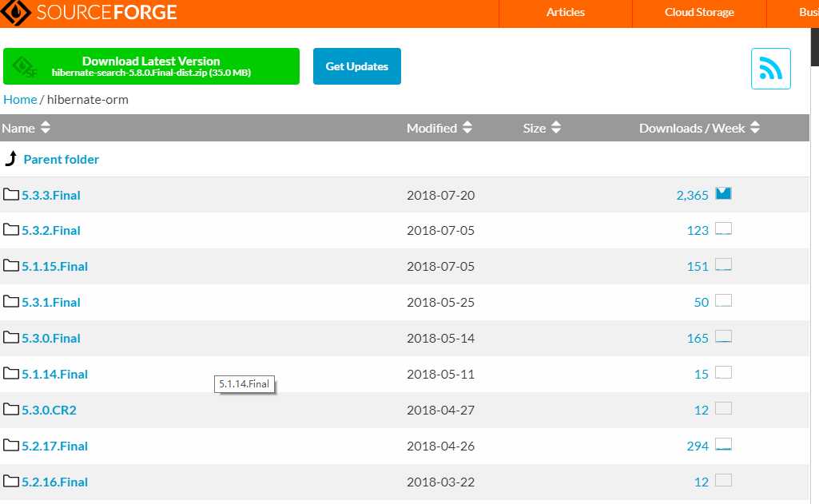Click the folder icon for 5.3.0.CR2
The width and height of the screenshot is (819, 504).
tap(11, 410)
